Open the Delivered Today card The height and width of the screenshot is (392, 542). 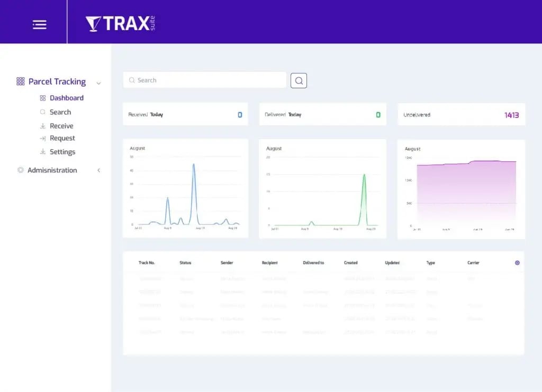click(x=322, y=114)
